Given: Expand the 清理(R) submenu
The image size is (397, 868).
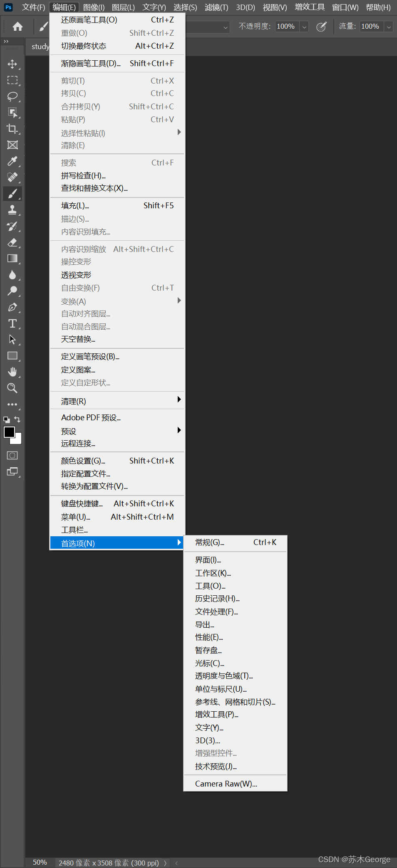Looking at the screenshot, I should (x=179, y=399).
